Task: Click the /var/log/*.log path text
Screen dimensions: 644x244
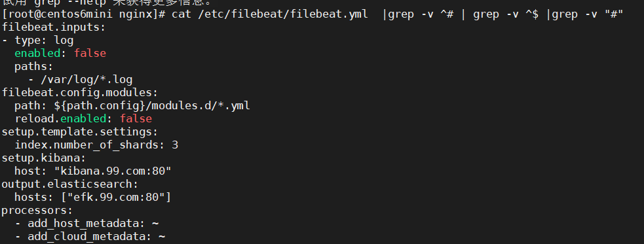Action: (86, 80)
